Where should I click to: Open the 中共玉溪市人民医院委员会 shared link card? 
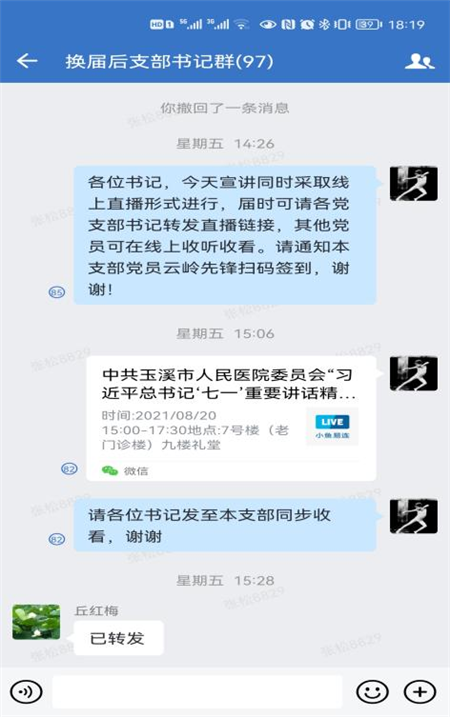pos(231,418)
